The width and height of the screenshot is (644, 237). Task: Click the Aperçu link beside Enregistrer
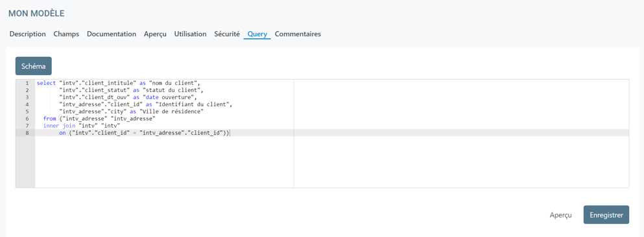tap(560, 215)
